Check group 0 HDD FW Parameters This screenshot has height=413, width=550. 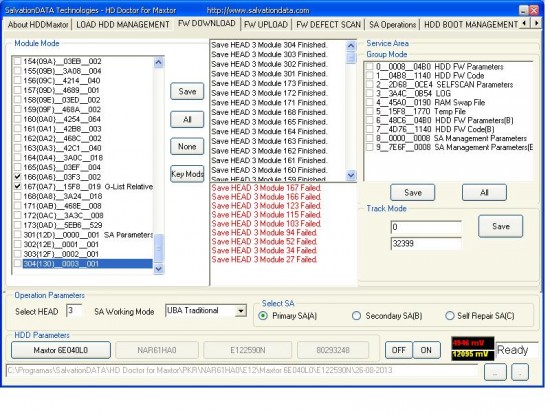(369, 67)
